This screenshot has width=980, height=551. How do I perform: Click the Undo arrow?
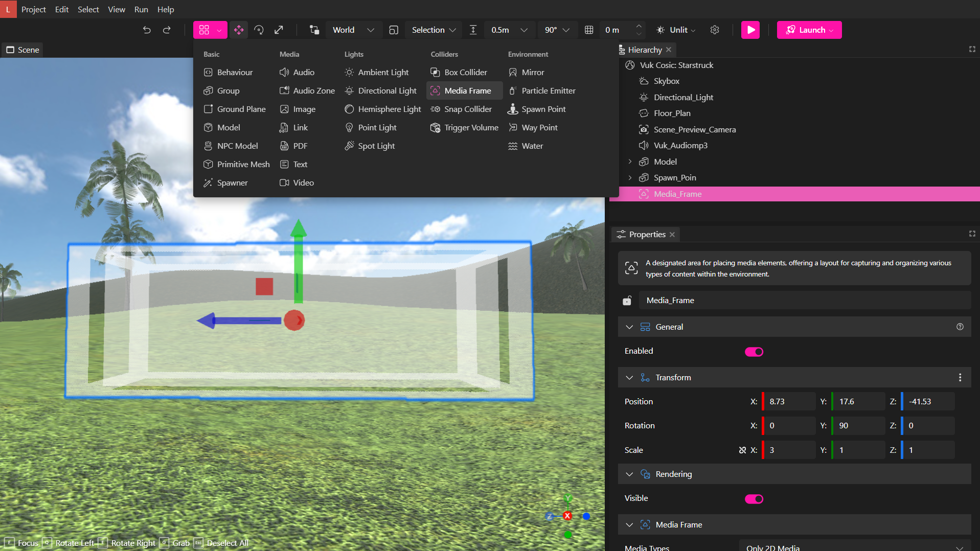[x=147, y=30]
